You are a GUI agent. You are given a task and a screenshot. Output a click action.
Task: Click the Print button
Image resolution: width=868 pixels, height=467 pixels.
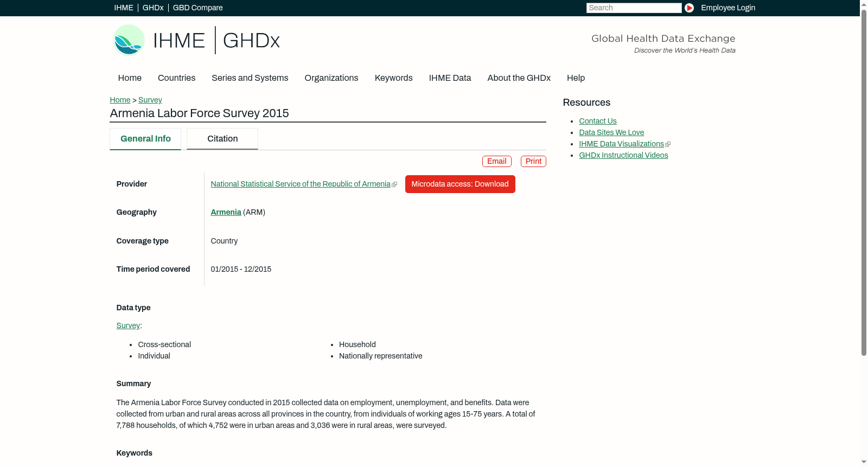pos(533,161)
